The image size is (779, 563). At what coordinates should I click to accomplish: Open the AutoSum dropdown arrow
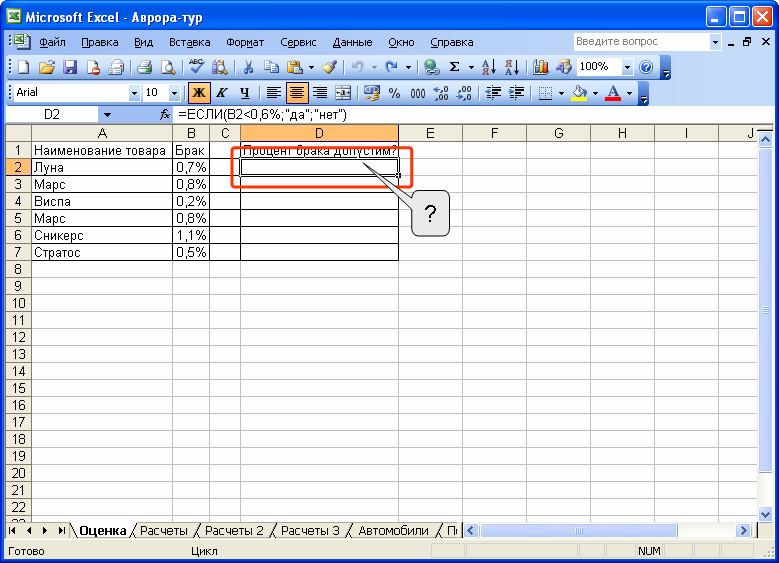click(471, 67)
